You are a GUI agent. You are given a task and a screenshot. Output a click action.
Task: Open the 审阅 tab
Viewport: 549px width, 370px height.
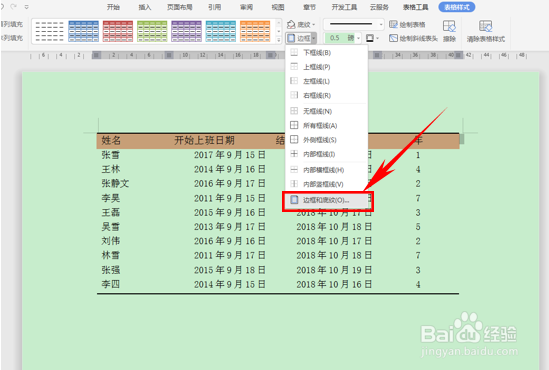(x=246, y=7)
